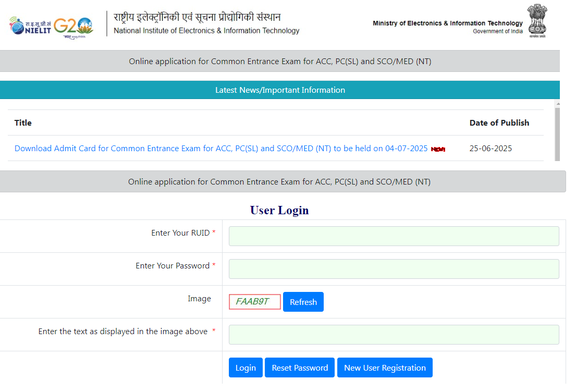Click the news list scrollbar thumb
The image size is (588, 392).
pos(558,134)
